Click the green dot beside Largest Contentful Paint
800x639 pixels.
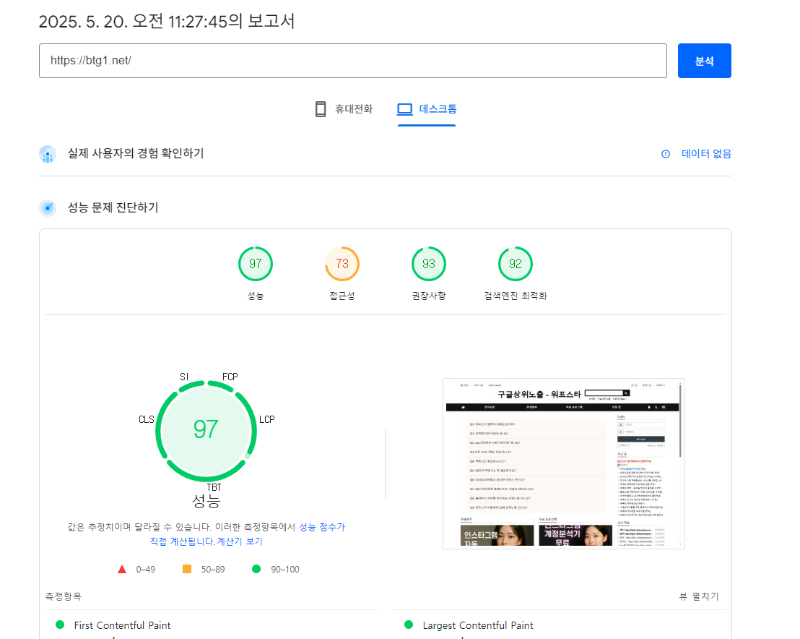click(408, 625)
